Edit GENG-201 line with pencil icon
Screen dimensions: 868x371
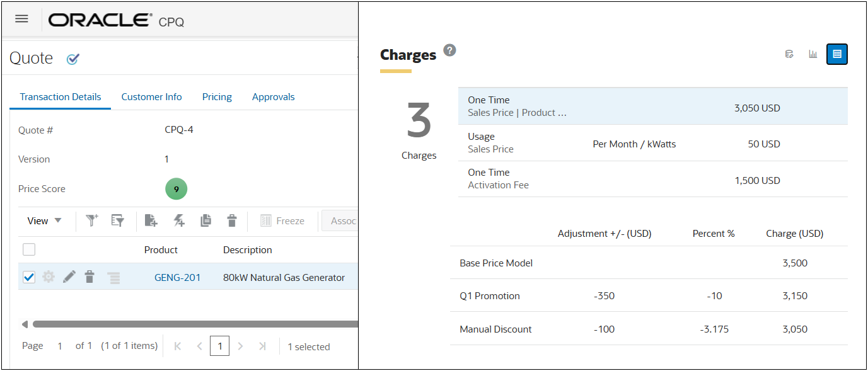[x=69, y=277]
